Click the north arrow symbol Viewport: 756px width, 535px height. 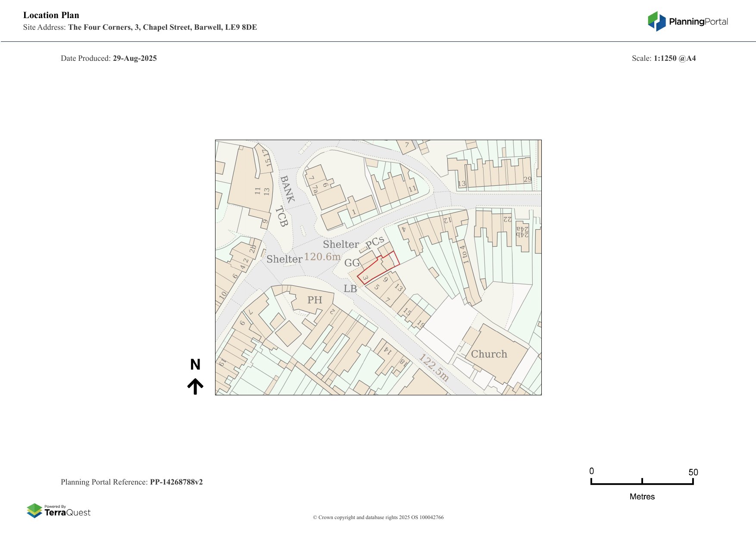click(x=195, y=386)
